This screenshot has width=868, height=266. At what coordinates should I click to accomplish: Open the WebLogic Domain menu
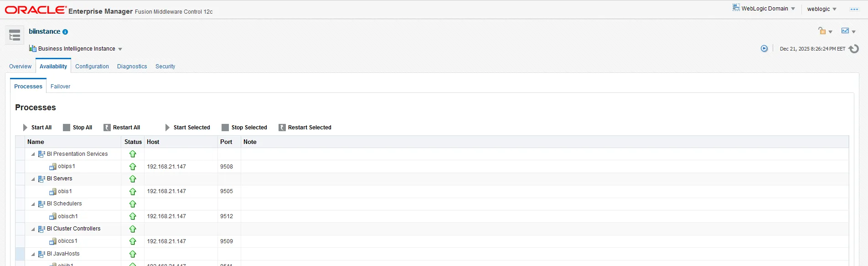[x=764, y=9]
